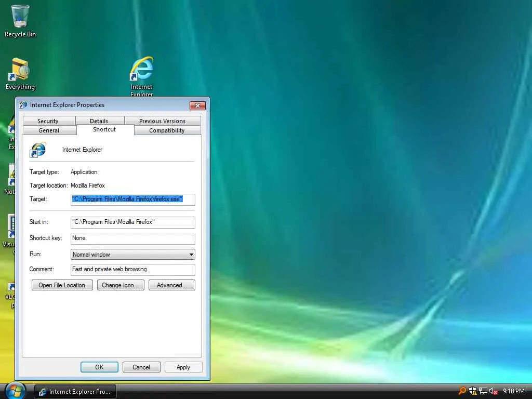Switch to the General tab

(x=49, y=130)
